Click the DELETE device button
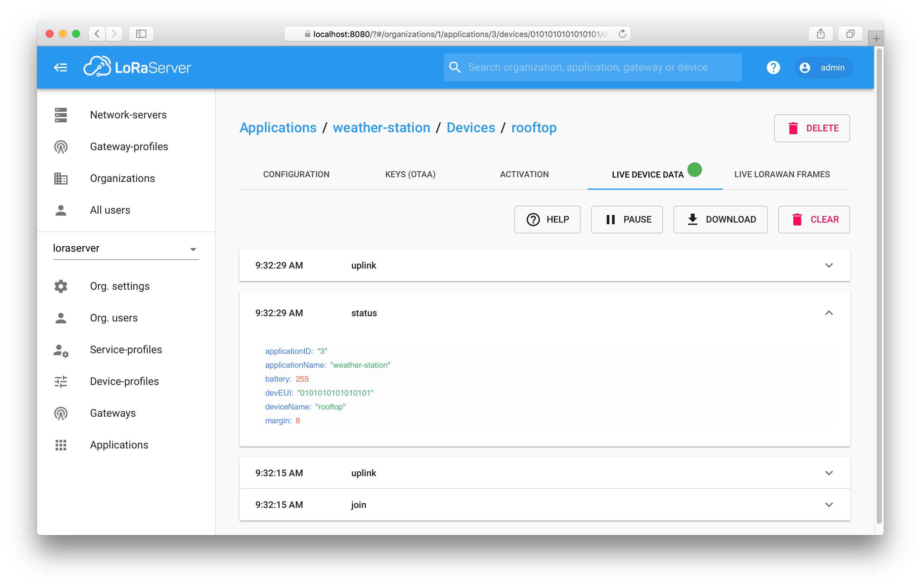The width and height of the screenshot is (921, 588). (811, 128)
